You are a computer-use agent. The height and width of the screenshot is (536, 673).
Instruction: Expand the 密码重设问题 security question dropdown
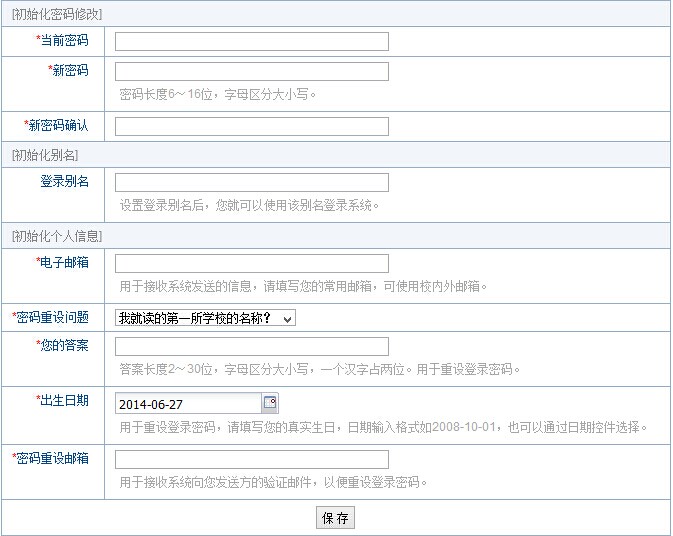click(205, 318)
